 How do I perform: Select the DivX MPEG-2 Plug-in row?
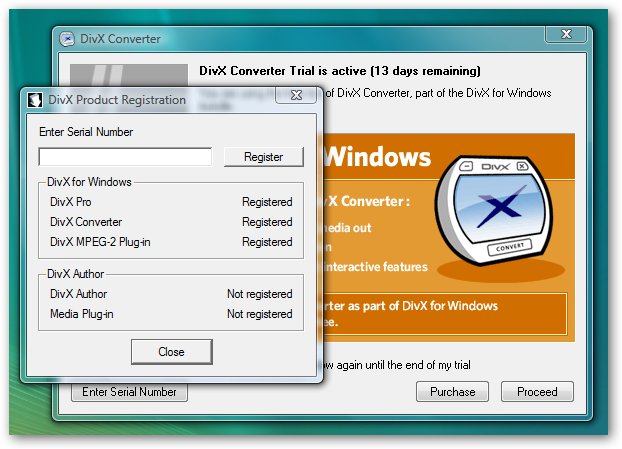pos(171,242)
